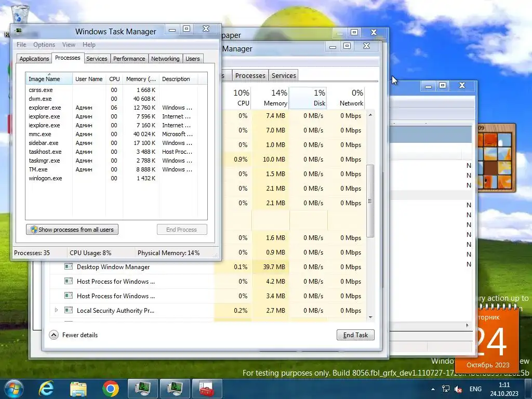The height and width of the screenshot is (399, 532).
Task: Switch to second Task Manager taskbar button
Action: pos(175,389)
